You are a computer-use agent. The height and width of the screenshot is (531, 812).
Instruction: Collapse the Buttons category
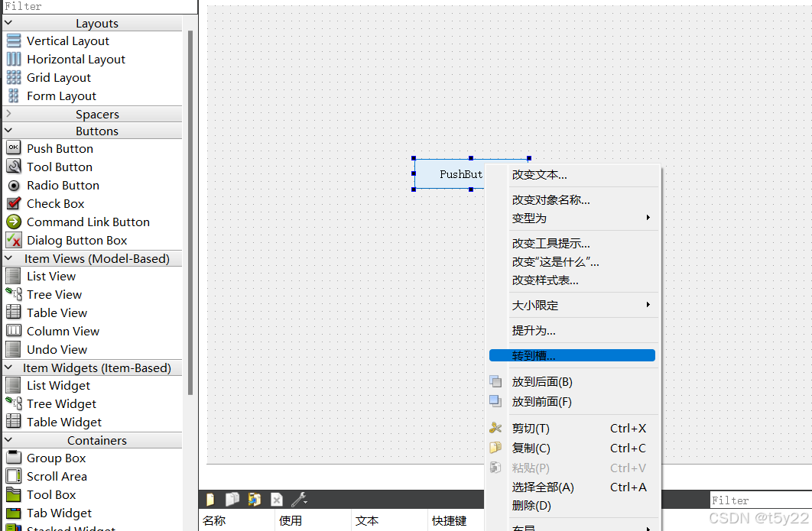pos(8,131)
